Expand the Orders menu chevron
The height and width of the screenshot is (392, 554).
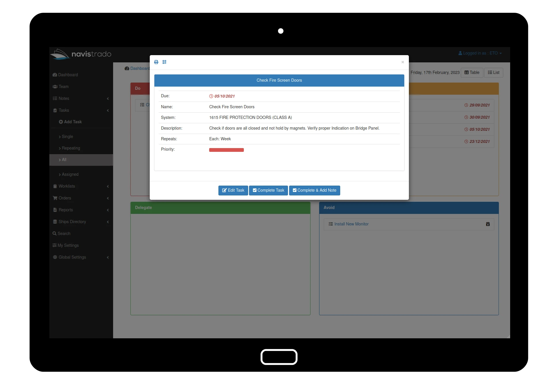(x=108, y=198)
